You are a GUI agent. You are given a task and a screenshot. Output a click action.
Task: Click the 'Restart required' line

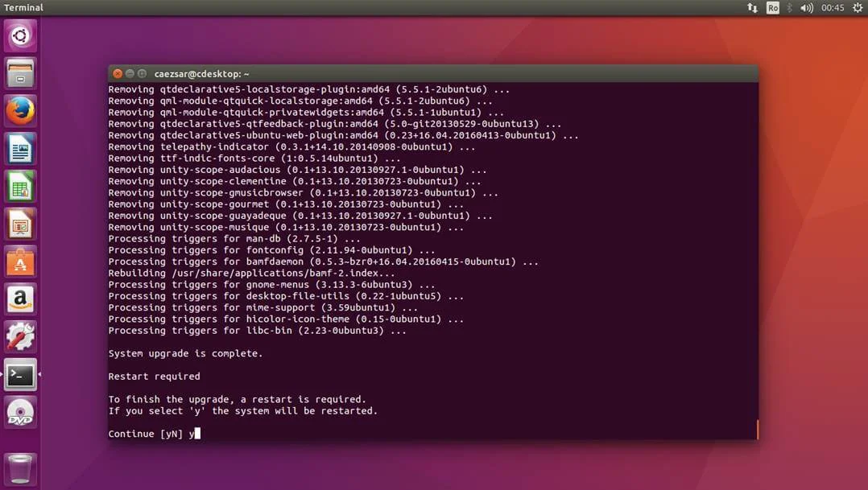pos(154,376)
